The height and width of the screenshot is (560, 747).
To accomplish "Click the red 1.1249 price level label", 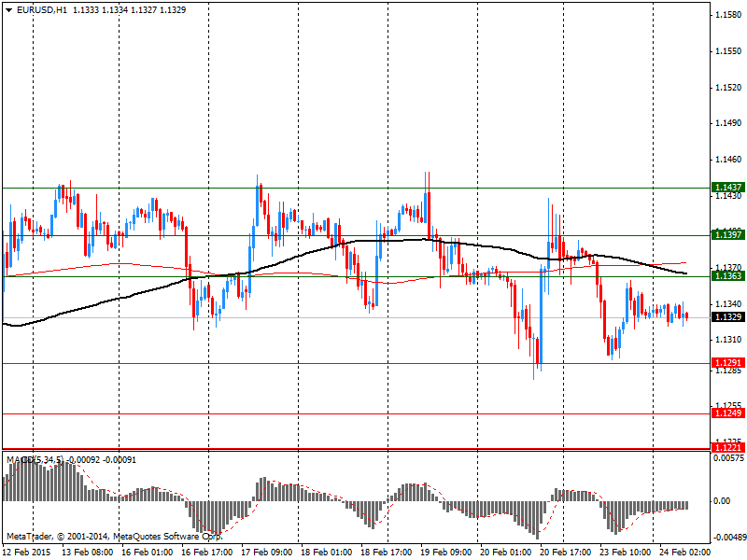I will 728,413.
